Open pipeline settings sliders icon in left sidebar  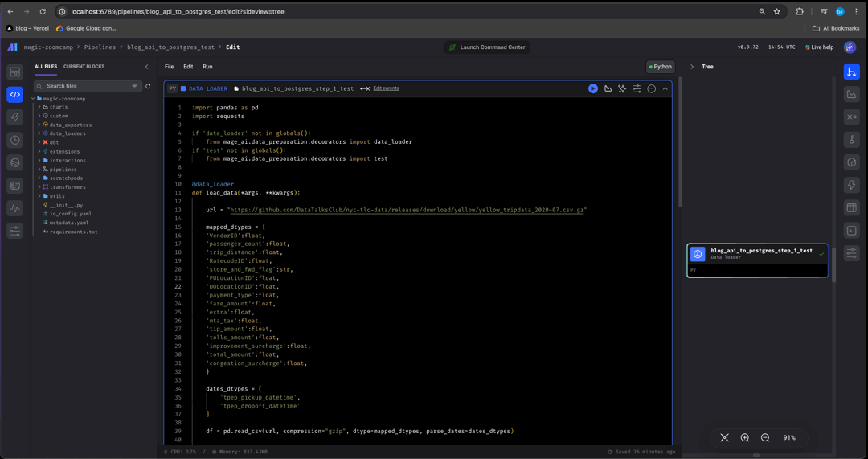[15, 231]
